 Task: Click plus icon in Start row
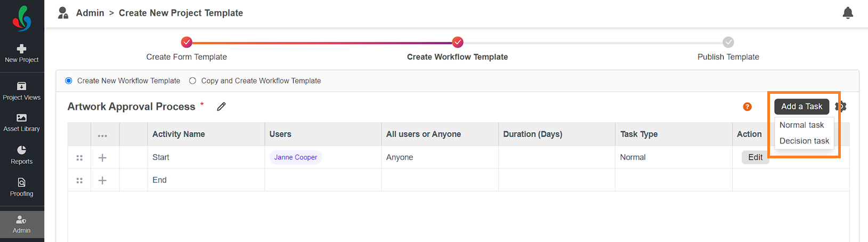[102, 158]
